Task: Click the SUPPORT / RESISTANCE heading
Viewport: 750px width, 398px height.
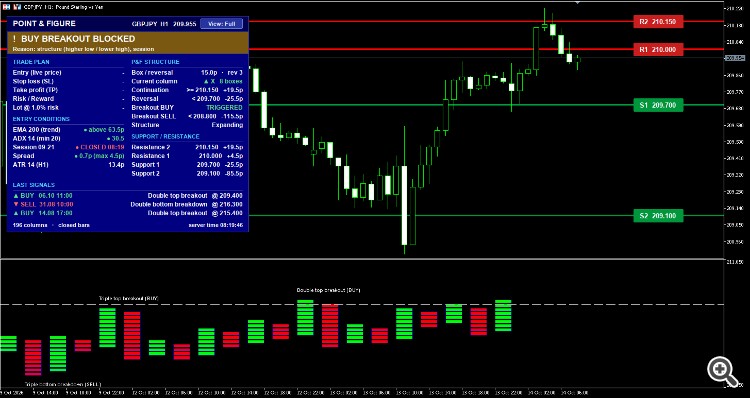Action: [165, 136]
